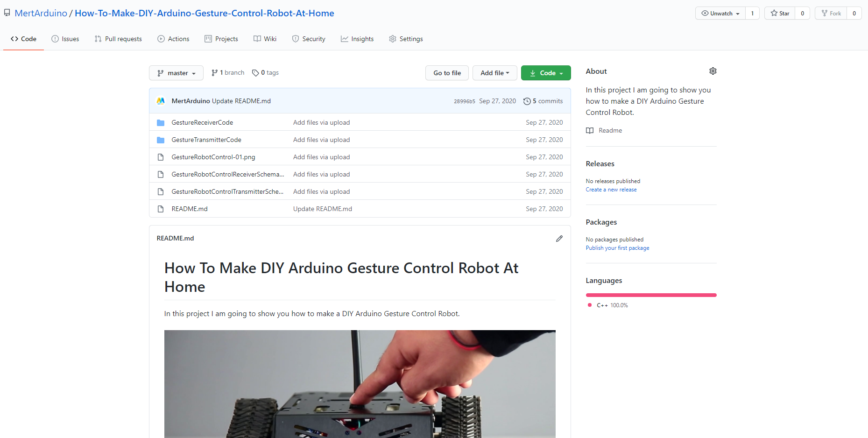This screenshot has width=868, height=438.
Task: Click the Go to file button
Action: pos(447,73)
